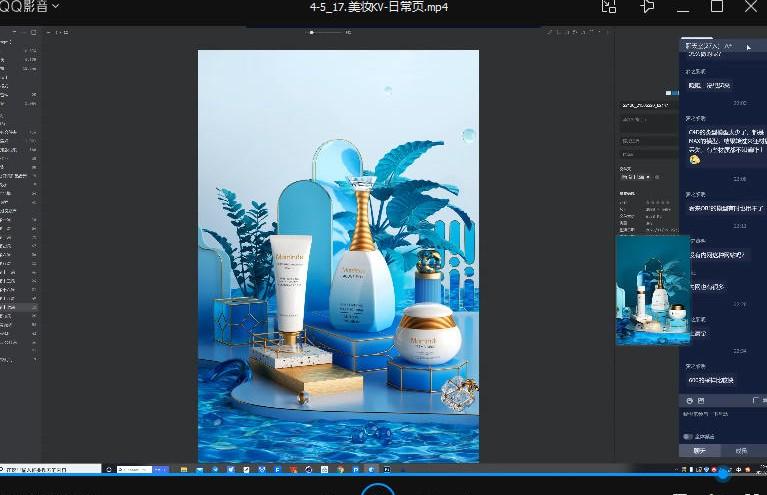The height and width of the screenshot is (495, 767).
Task: Click the expand icon at chat input right
Action: (x=753, y=400)
